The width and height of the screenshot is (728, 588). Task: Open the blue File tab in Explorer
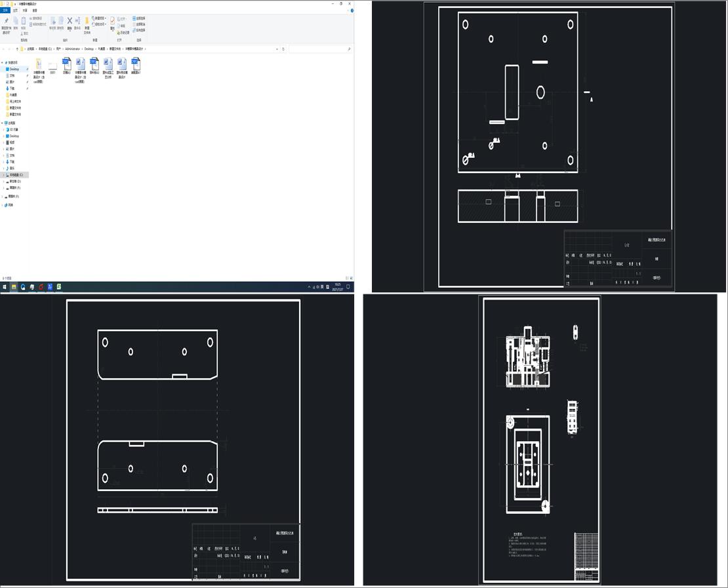click(x=5, y=10)
